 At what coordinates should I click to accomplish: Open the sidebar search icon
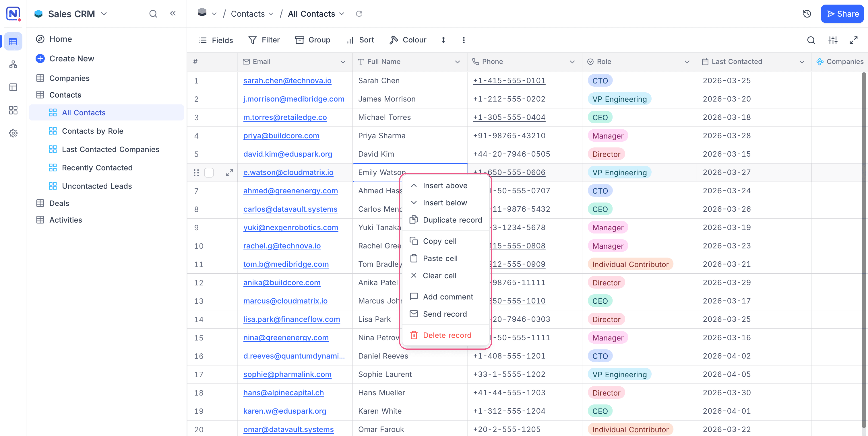point(153,14)
